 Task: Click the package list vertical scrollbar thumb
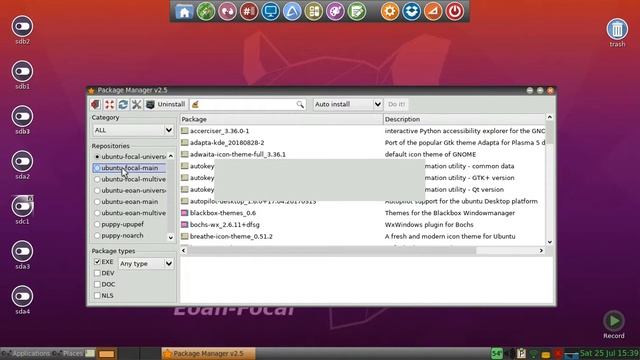[x=549, y=132]
